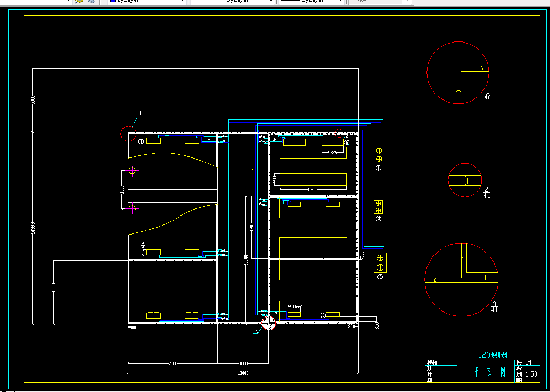Click the 120 project title text
This screenshot has height=392, width=550.
492,355
